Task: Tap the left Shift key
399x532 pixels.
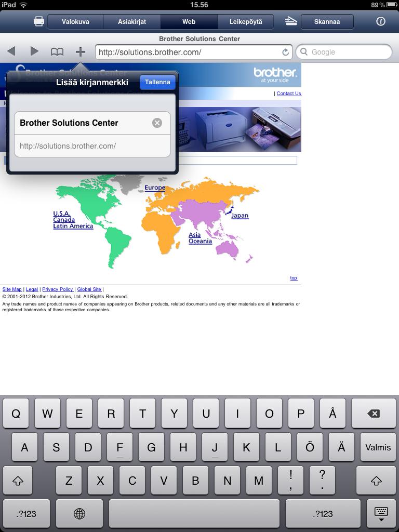Action: pyautogui.click(x=18, y=481)
